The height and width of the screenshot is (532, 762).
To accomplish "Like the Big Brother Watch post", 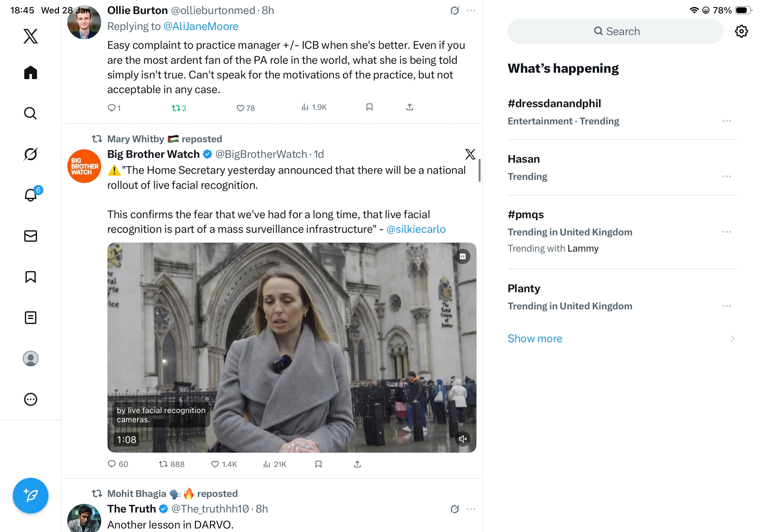I will pos(215,464).
